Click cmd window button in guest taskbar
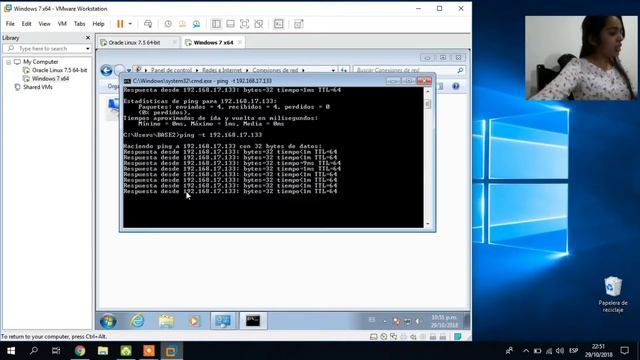 click(x=253, y=321)
